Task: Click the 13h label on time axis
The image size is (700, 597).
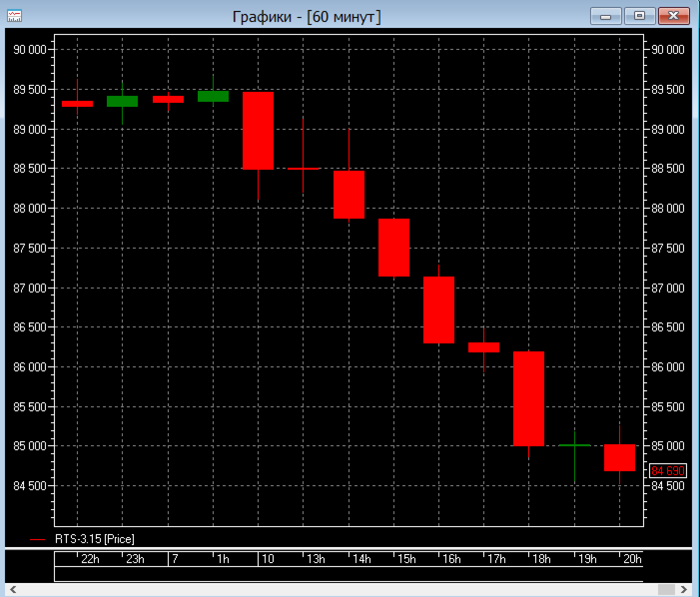Action: (316, 559)
